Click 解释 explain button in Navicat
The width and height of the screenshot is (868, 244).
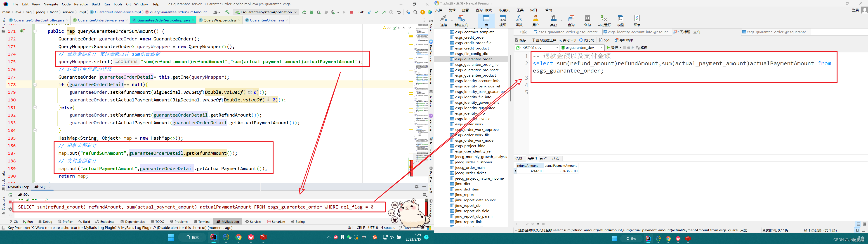coord(641,48)
